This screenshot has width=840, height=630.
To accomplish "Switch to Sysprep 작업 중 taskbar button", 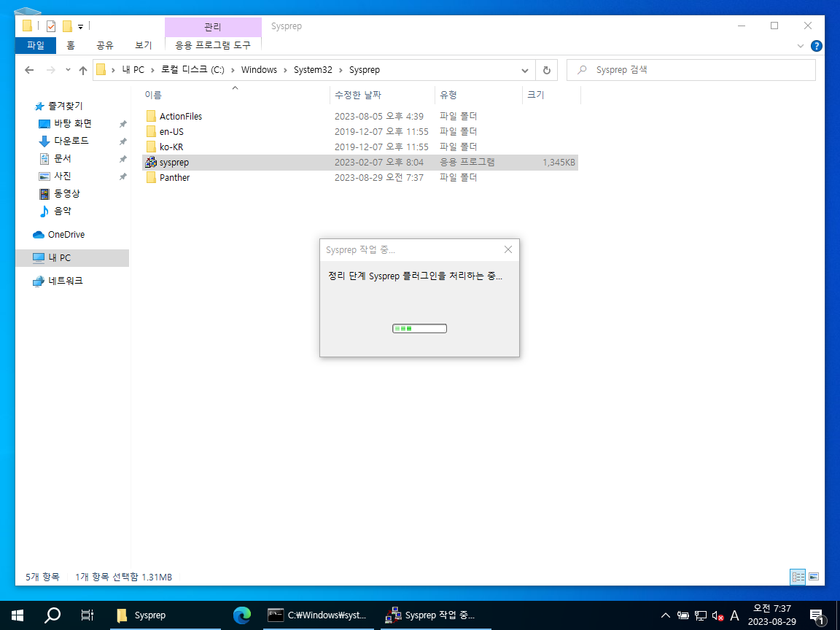I will (x=436, y=615).
